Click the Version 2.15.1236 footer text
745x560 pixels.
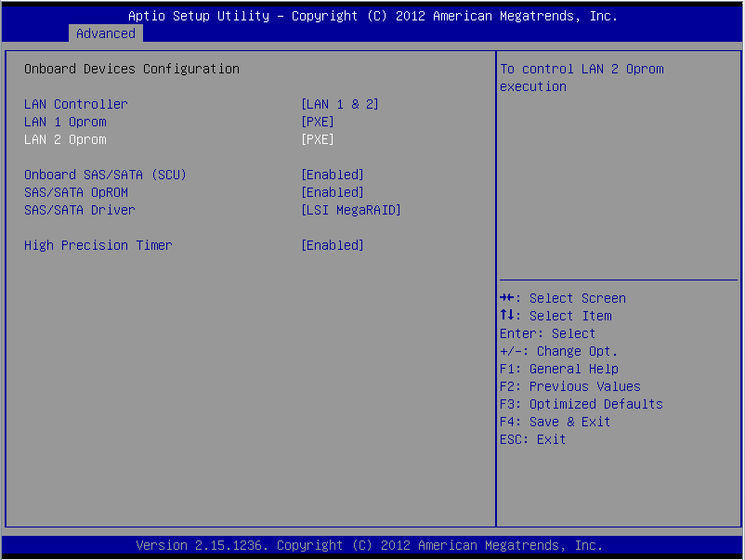(369, 545)
